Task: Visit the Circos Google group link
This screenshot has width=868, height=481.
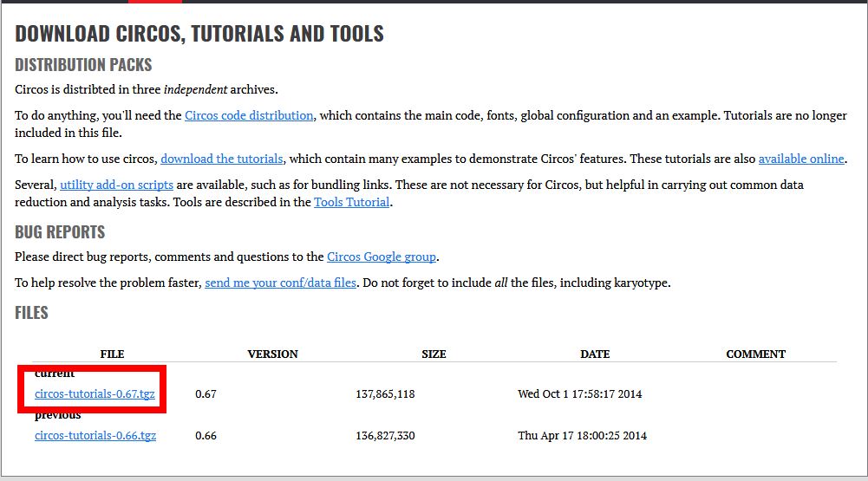Action: 382,257
